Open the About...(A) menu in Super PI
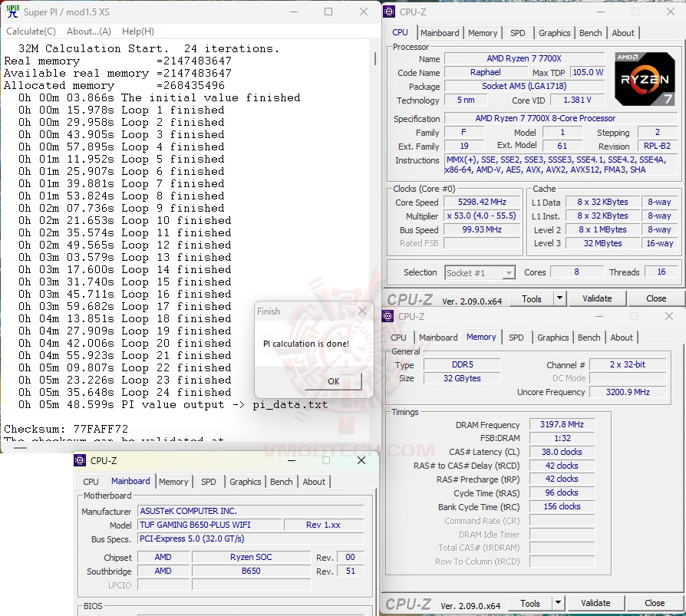Screen dimensions: 686x616 (x=89, y=31)
